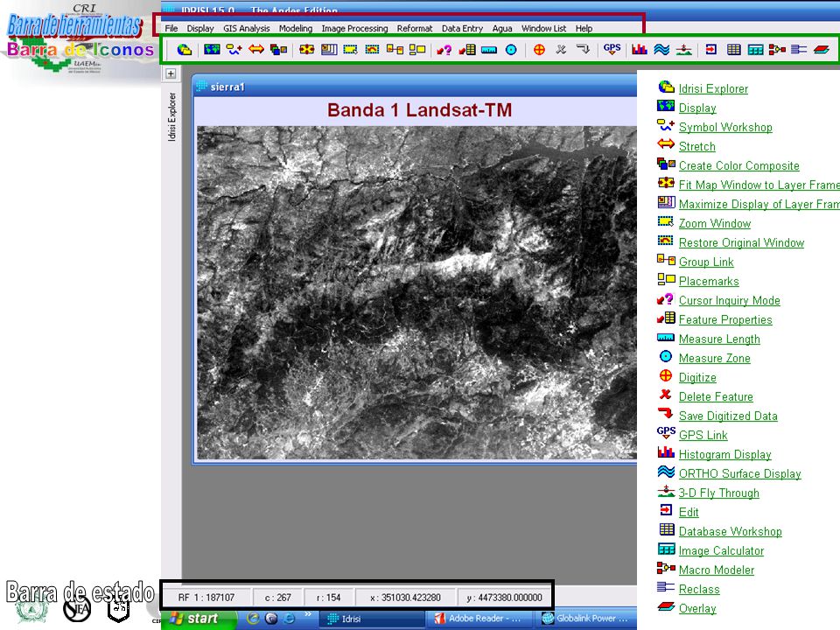
Task: Click the x: 351030.423280 coordinate field
Action: [x=405, y=598]
